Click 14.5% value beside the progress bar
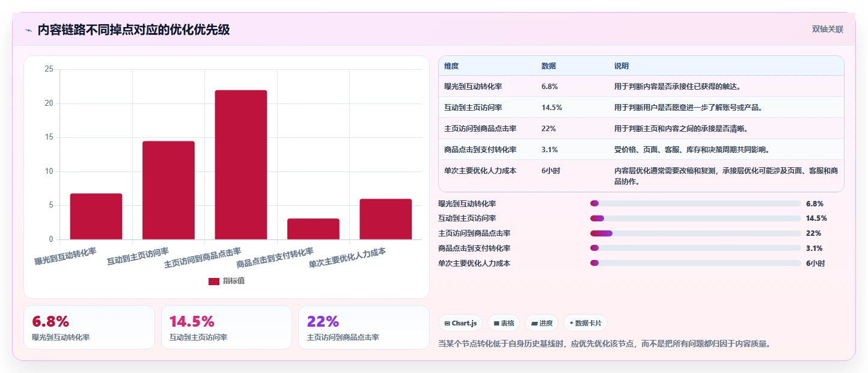The width and height of the screenshot is (868, 373). pyautogui.click(x=816, y=218)
